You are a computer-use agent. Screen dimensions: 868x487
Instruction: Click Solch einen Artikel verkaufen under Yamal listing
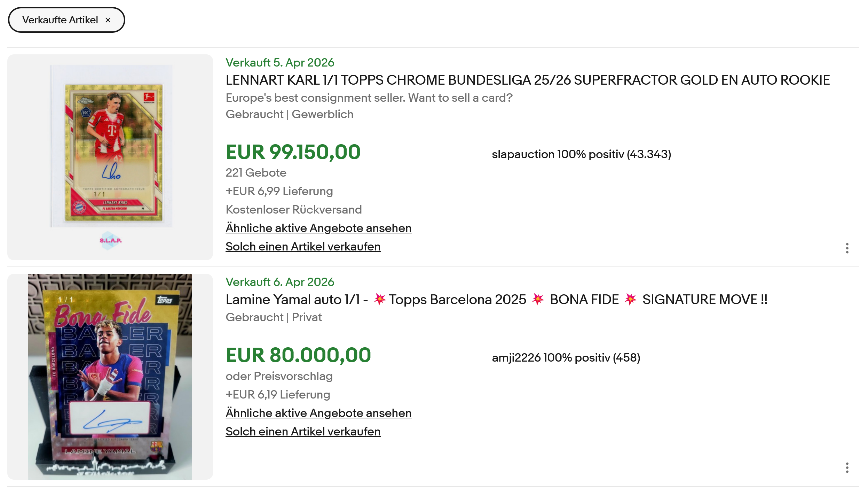(x=303, y=431)
